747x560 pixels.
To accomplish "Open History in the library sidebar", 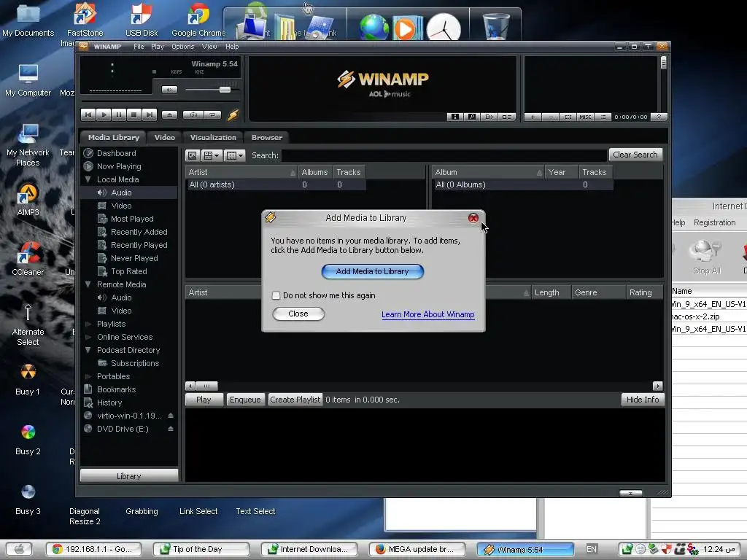I will pyautogui.click(x=109, y=402).
